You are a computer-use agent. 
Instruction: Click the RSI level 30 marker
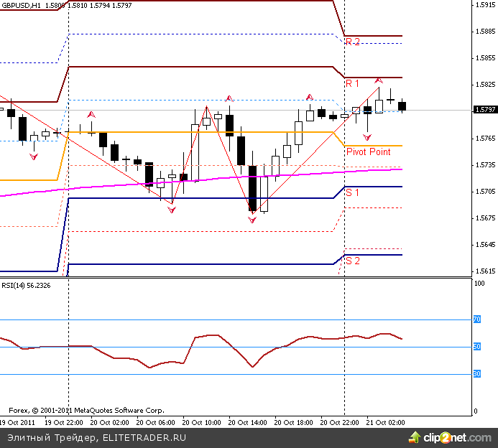pos(476,373)
